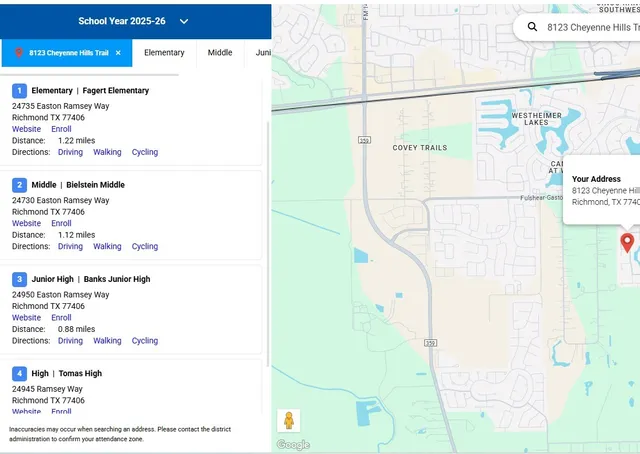Switch to the Middle tab
640x454 pixels.
220,53
